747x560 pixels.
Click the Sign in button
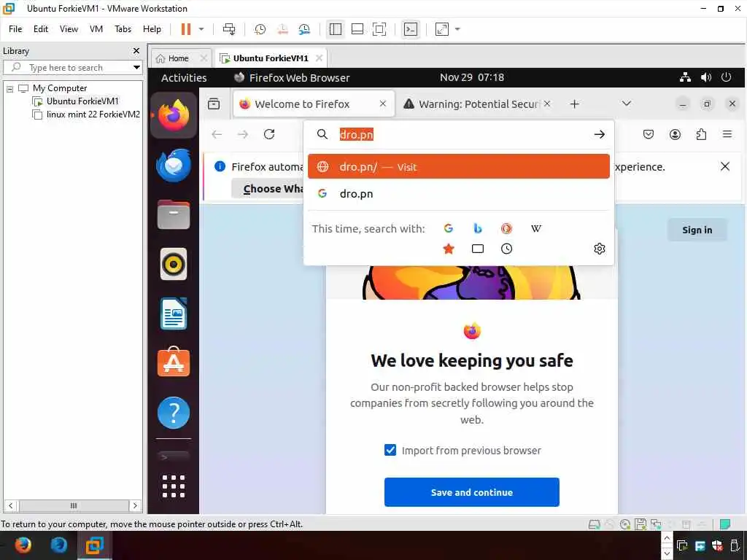click(x=697, y=230)
